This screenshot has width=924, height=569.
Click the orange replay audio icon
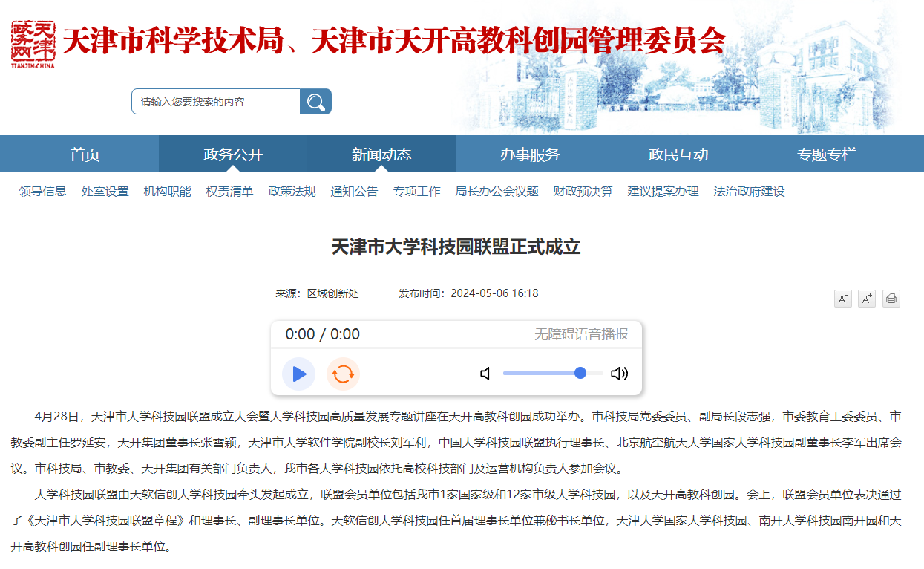pos(343,374)
